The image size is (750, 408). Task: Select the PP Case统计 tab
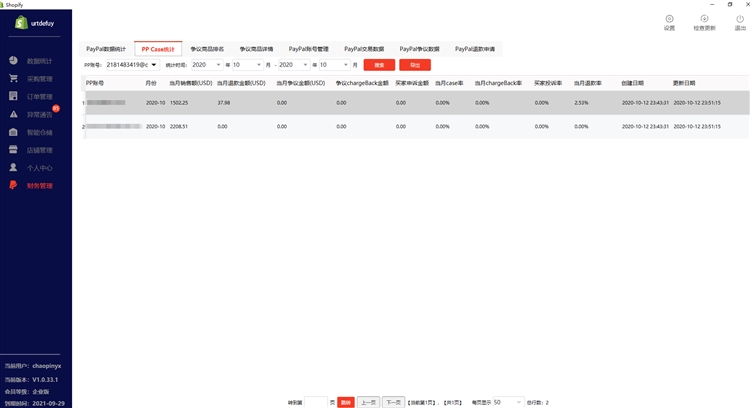158,49
